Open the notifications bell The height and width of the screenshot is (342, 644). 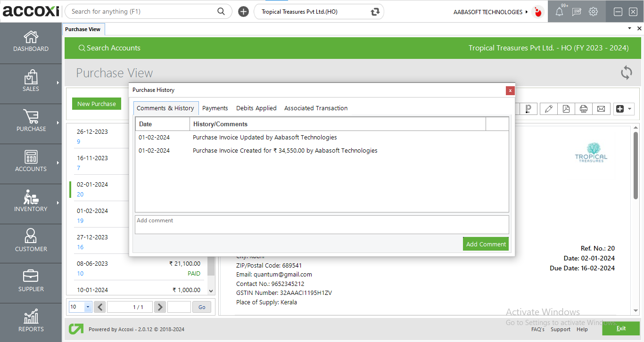(x=559, y=12)
